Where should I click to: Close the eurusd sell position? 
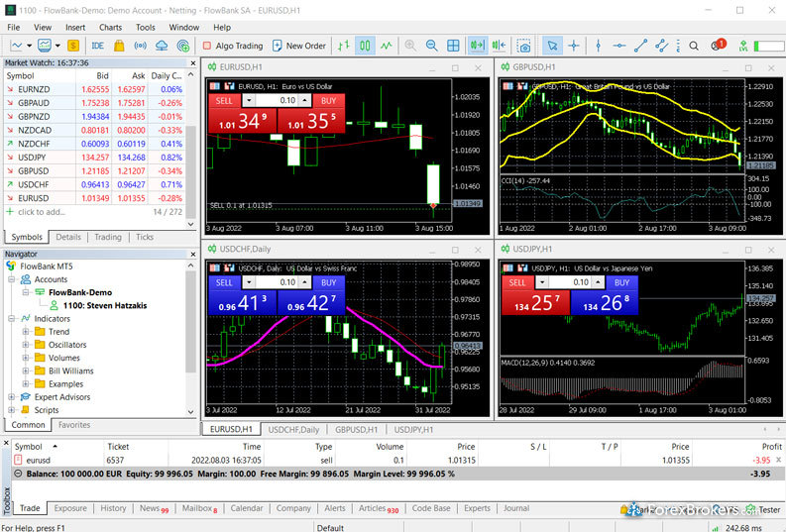tap(778, 460)
